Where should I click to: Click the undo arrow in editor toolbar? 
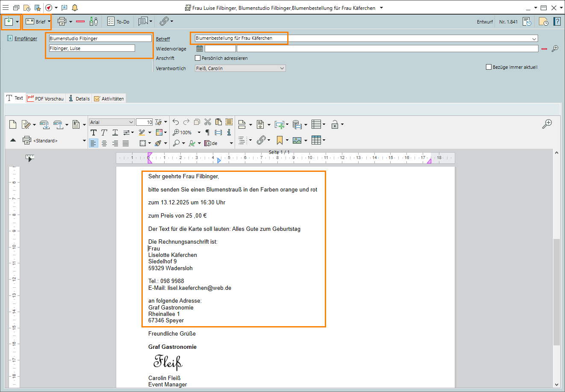(176, 122)
